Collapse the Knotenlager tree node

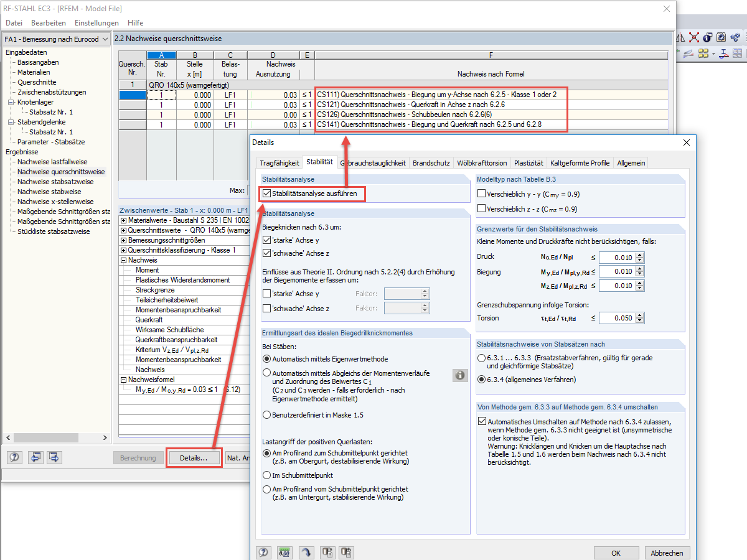[x=11, y=102]
